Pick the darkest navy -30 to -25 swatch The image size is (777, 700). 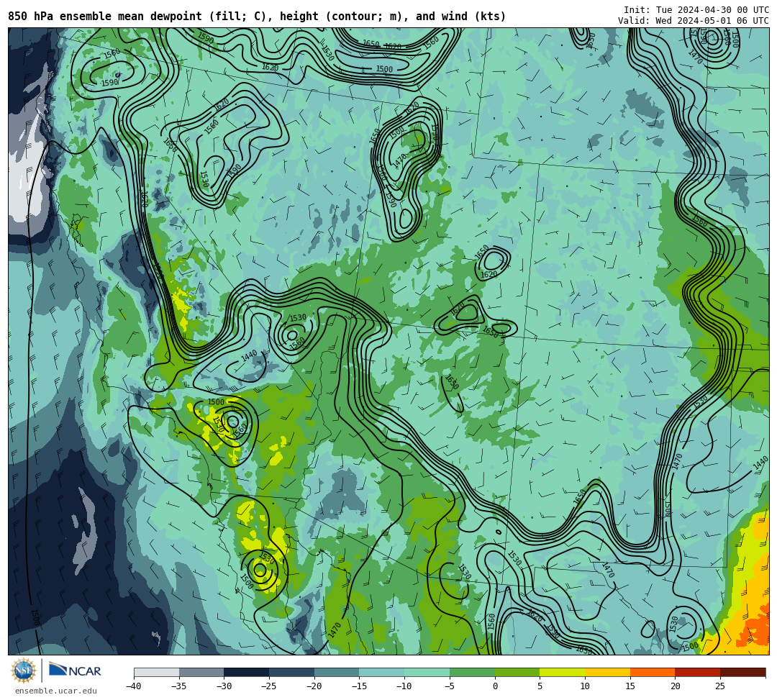point(246,672)
